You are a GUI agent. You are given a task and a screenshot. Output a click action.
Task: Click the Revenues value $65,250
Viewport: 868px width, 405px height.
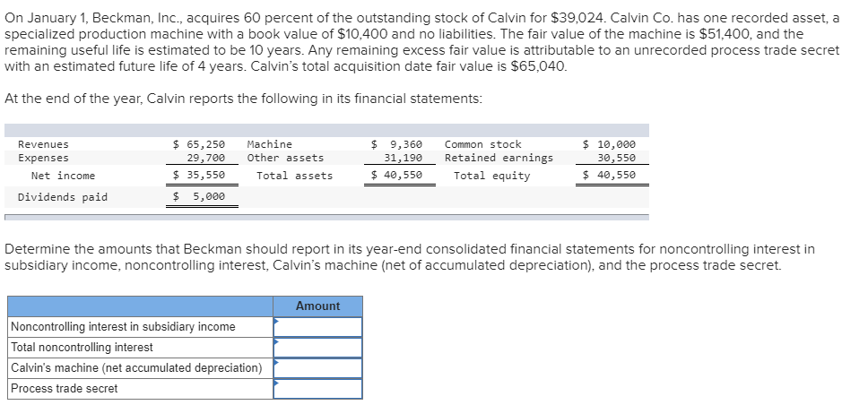[x=199, y=144]
